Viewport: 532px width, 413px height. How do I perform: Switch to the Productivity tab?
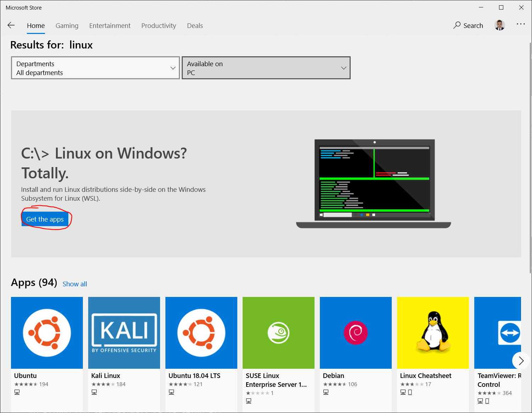coord(159,26)
